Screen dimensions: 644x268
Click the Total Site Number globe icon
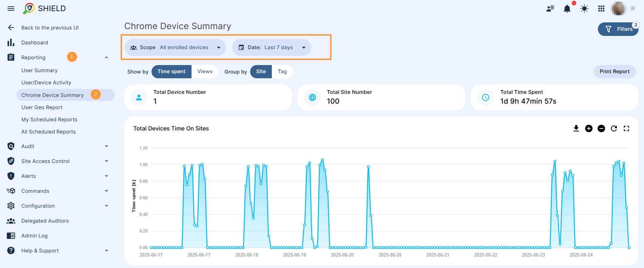[x=312, y=98]
